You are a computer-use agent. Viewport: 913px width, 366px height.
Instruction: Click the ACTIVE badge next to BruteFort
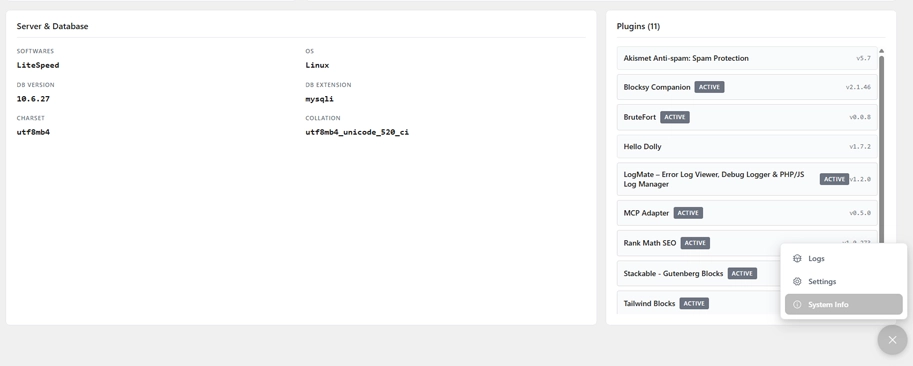[675, 117]
